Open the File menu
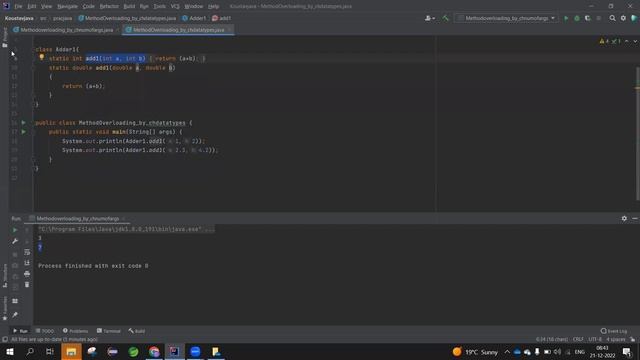 (x=18, y=7)
